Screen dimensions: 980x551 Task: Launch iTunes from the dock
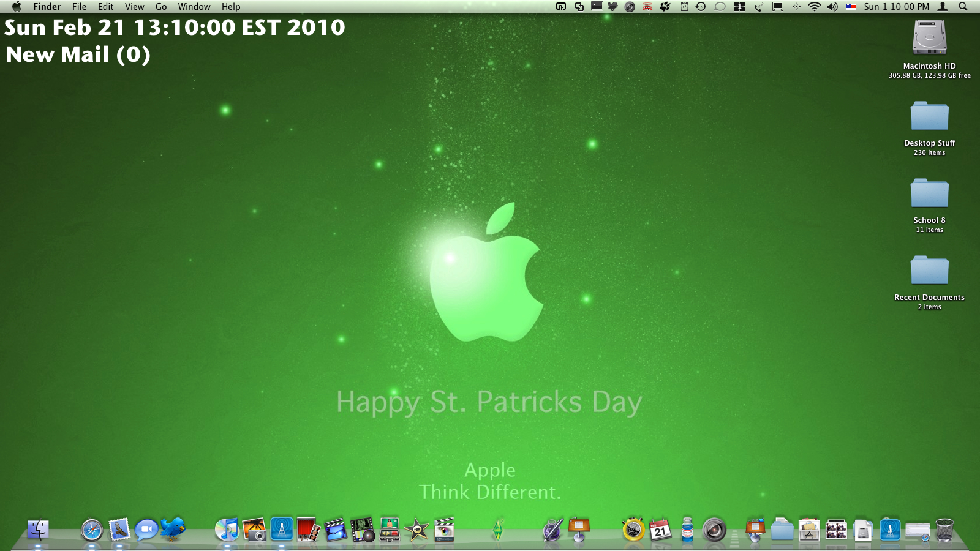[227, 530]
